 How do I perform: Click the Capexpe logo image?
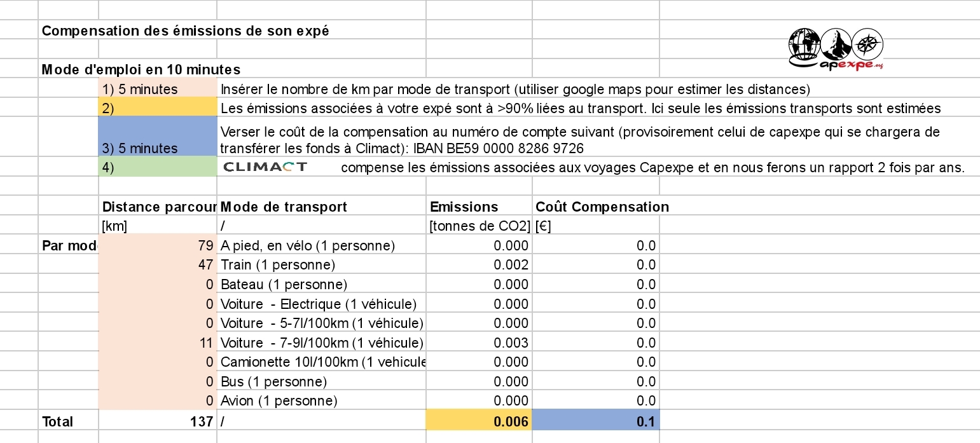tap(836, 50)
